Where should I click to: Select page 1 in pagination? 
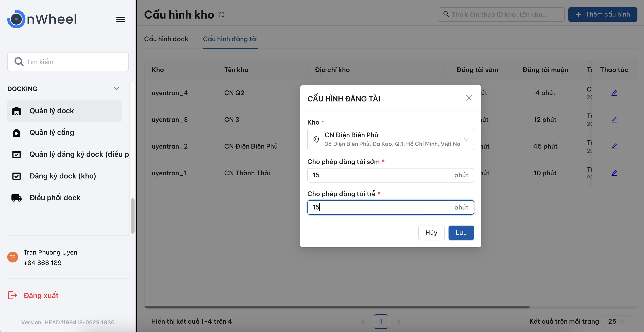381,322
